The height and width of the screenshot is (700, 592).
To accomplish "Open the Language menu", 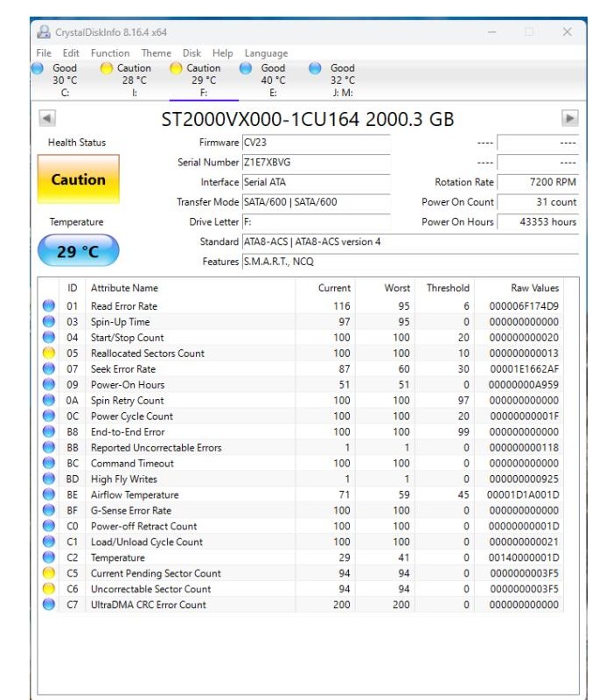I will (x=266, y=53).
